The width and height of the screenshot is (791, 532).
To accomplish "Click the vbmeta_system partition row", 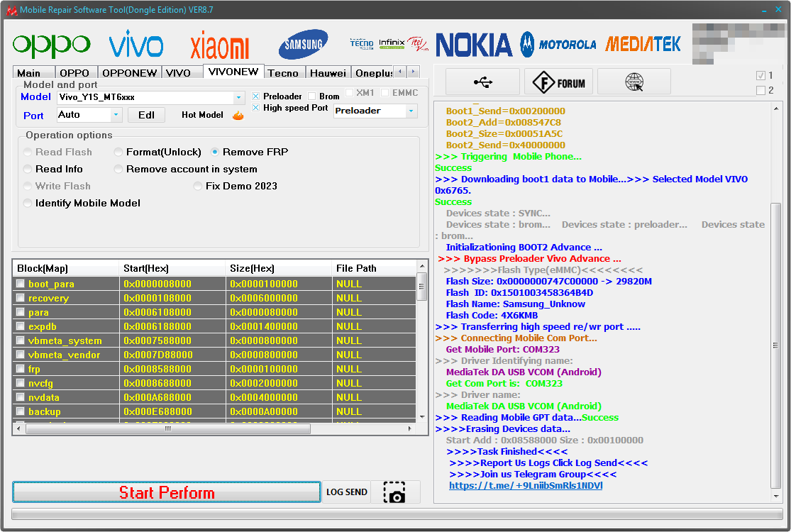I will [x=215, y=340].
